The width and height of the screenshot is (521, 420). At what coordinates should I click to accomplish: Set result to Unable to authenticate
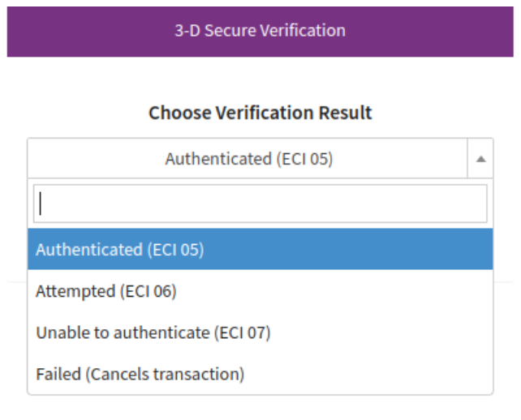(x=153, y=332)
